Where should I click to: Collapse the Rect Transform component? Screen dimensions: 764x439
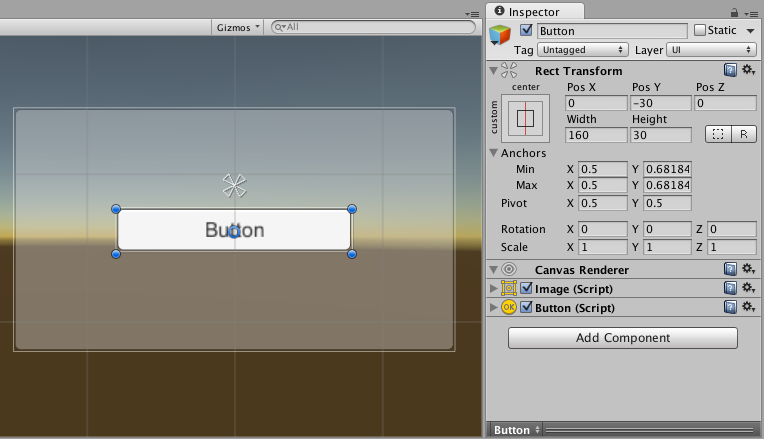tap(493, 71)
